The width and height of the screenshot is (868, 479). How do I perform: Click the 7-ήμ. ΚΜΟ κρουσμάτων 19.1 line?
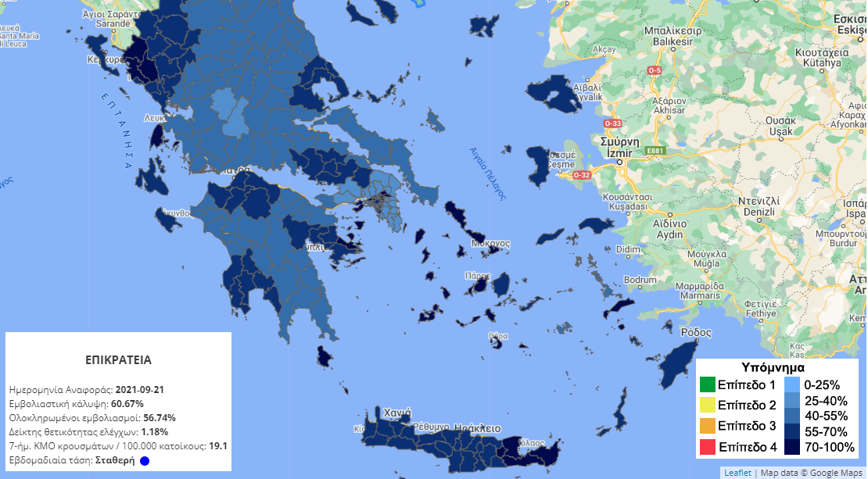point(119,446)
